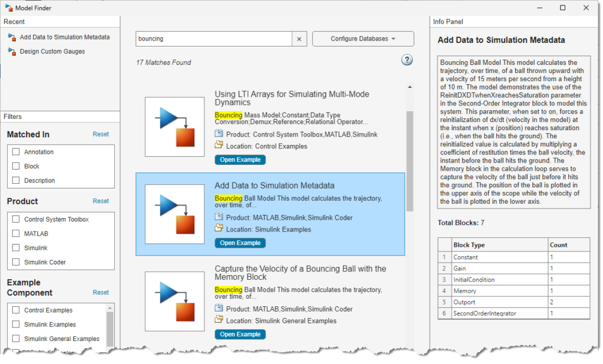Click the search field containing bouncing
The image size is (603, 364).
coord(214,39)
